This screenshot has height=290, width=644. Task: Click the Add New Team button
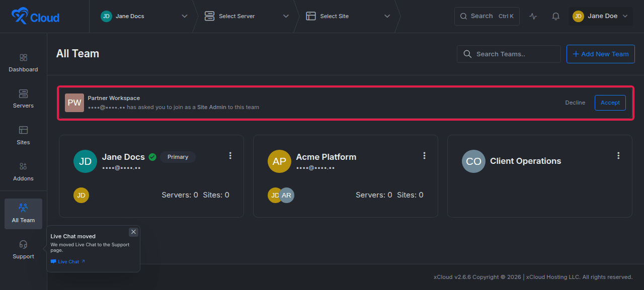coord(601,54)
